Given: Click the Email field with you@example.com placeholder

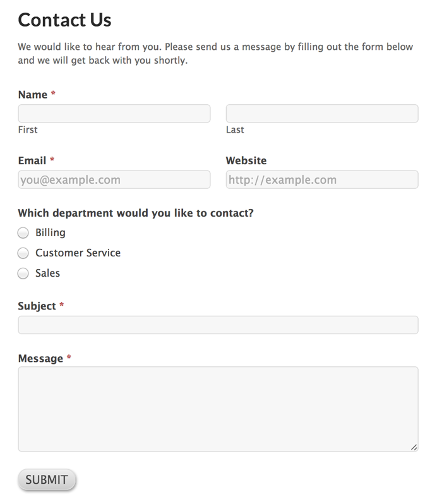Looking at the screenshot, I should (x=114, y=180).
